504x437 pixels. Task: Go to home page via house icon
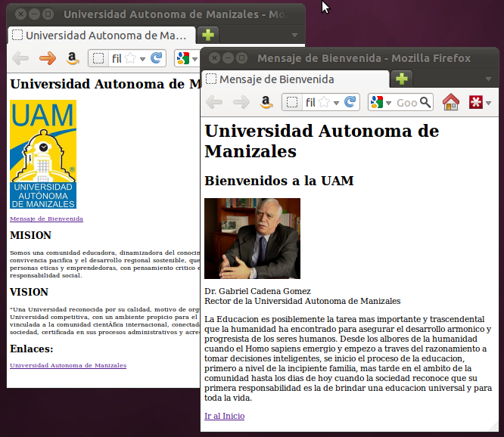point(450,102)
